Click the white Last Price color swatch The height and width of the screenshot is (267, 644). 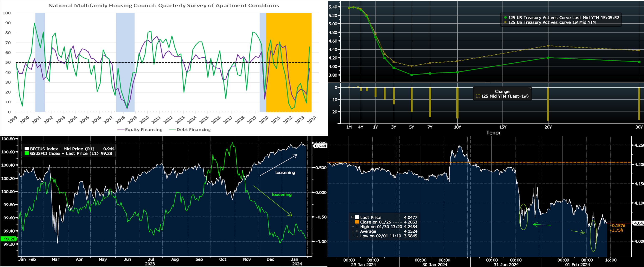pos(357,217)
